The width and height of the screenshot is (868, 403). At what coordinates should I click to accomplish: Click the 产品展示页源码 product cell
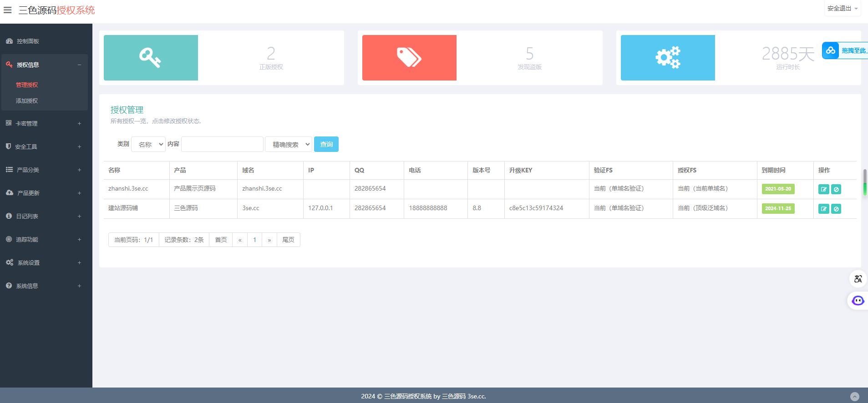(x=195, y=188)
